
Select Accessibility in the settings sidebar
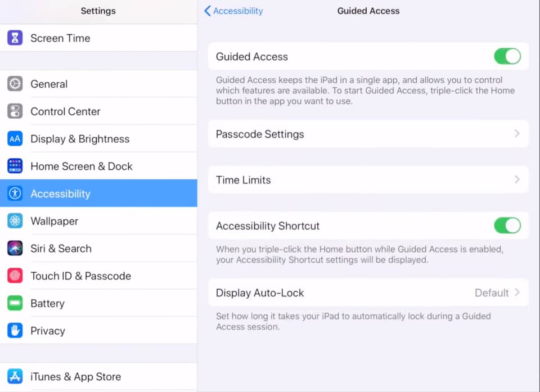tap(98, 193)
